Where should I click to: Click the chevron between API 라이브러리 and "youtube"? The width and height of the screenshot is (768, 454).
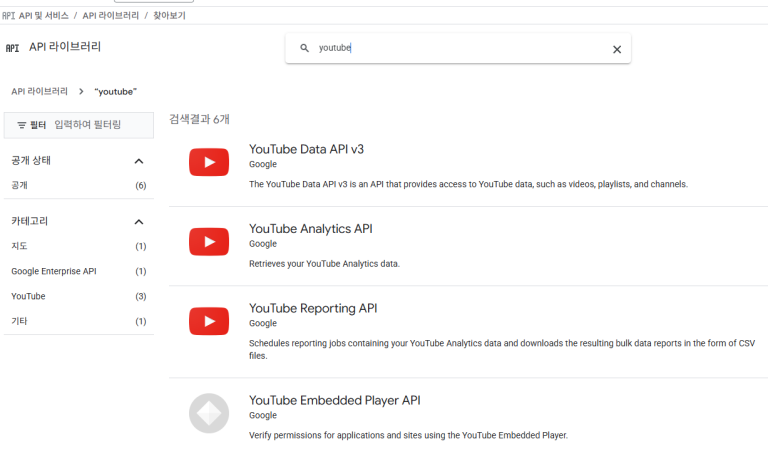pyautogui.click(x=81, y=92)
